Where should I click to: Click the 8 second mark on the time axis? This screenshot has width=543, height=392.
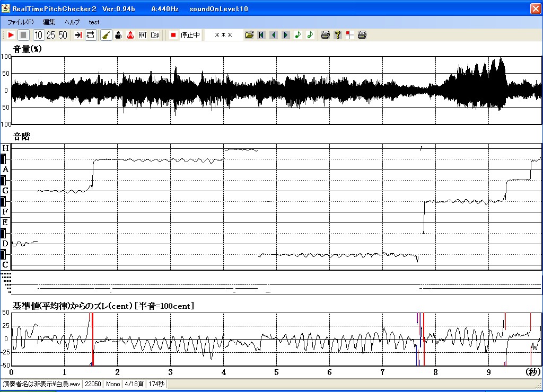click(435, 372)
